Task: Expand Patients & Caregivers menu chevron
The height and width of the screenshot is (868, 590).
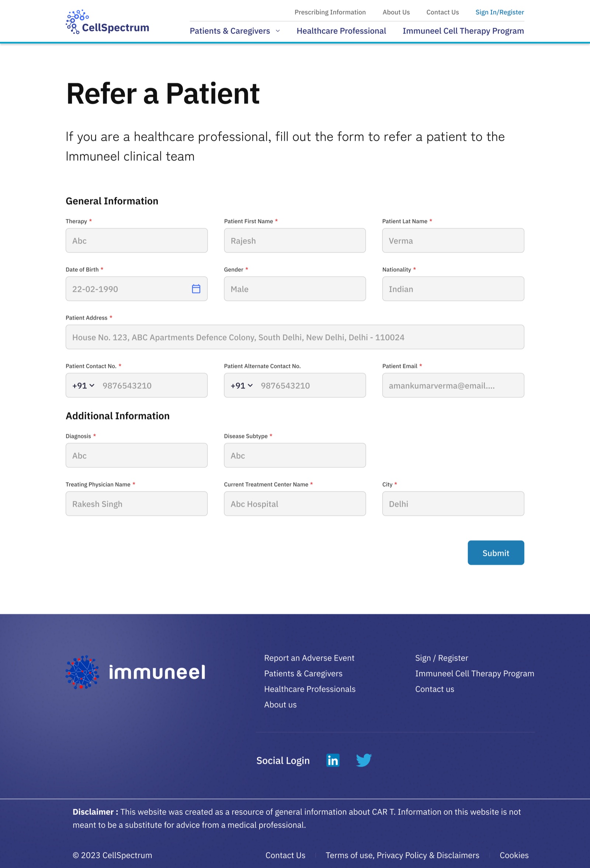Action: click(x=278, y=31)
